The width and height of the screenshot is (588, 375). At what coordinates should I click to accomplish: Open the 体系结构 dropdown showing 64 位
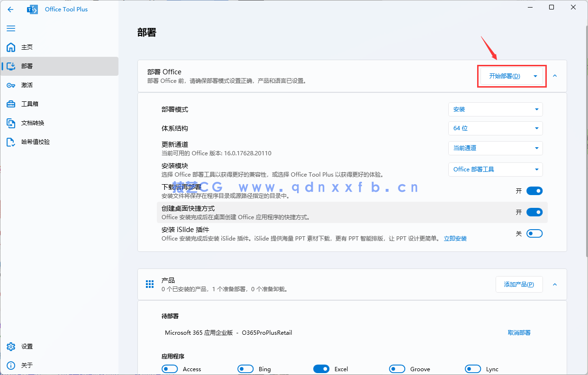495,128
